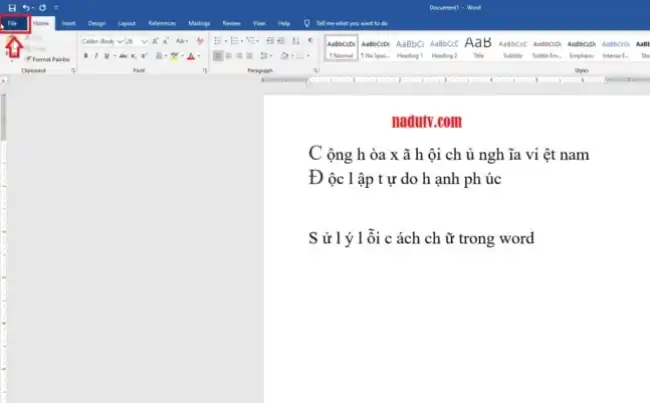
Task: Click the Sort icon
Action: pyautogui.click(x=296, y=41)
